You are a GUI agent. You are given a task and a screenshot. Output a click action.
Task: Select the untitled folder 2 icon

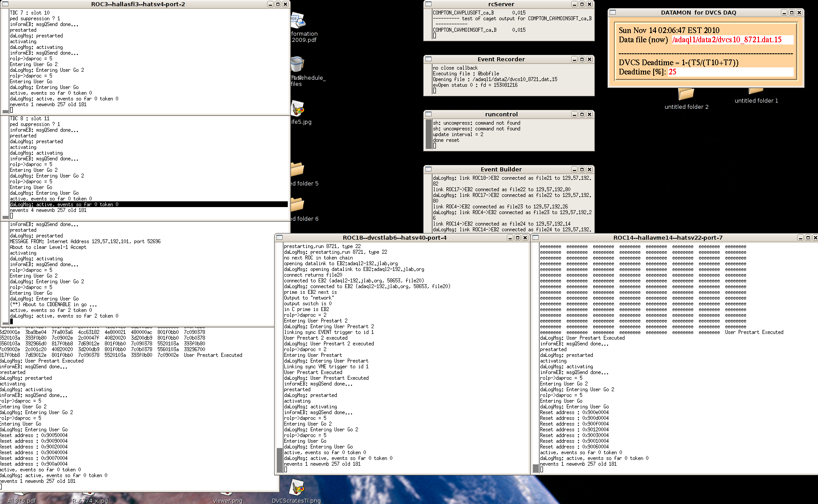(686, 93)
